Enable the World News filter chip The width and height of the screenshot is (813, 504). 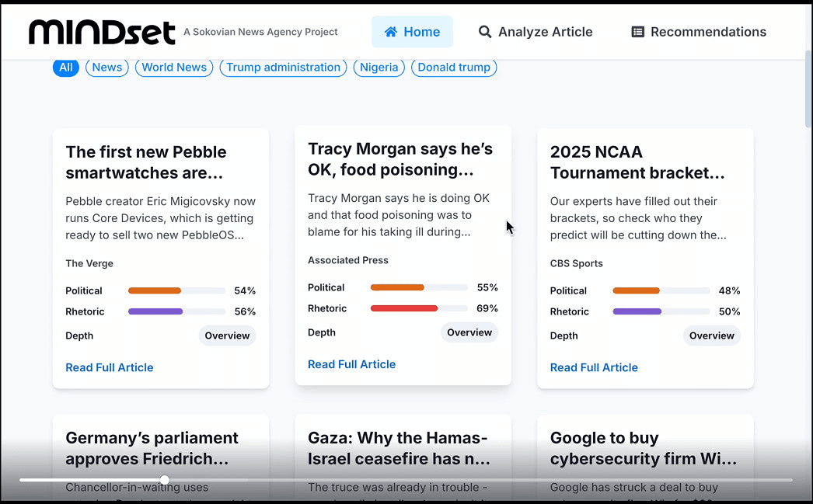tap(173, 68)
